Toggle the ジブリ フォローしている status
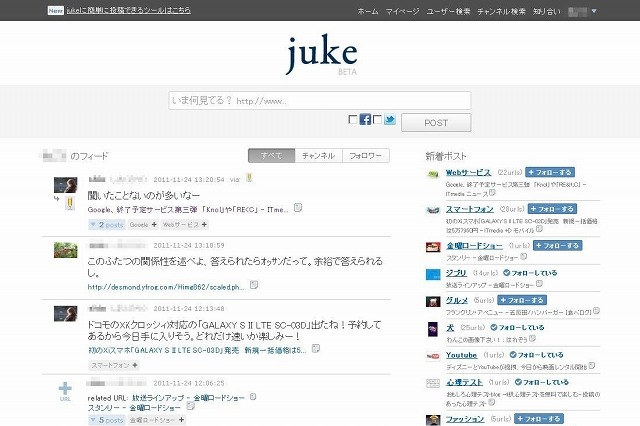 coord(530,273)
